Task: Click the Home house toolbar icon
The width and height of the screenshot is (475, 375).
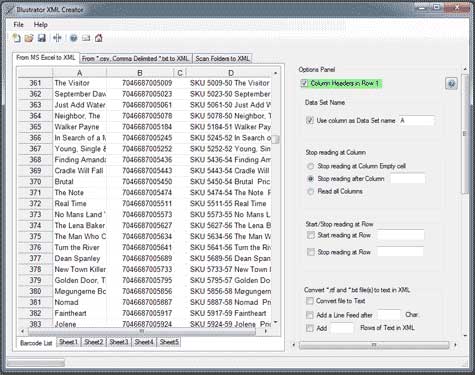Action: tap(99, 38)
